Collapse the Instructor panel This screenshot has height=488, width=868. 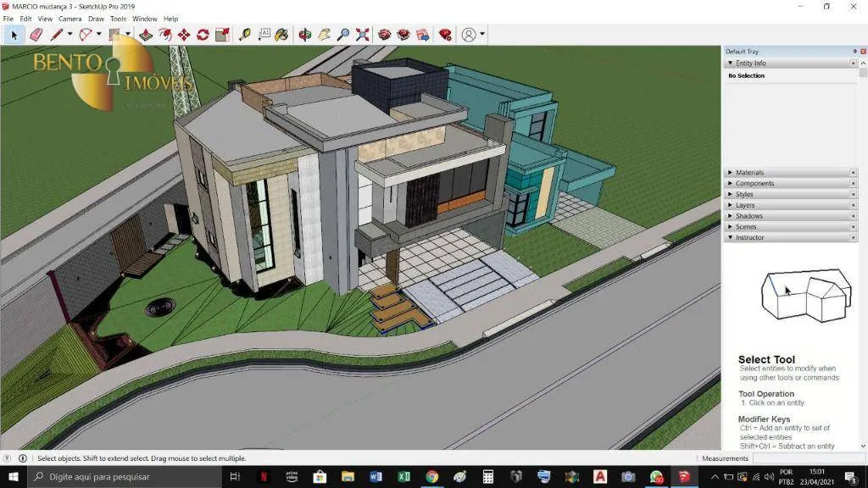point(730,237)
